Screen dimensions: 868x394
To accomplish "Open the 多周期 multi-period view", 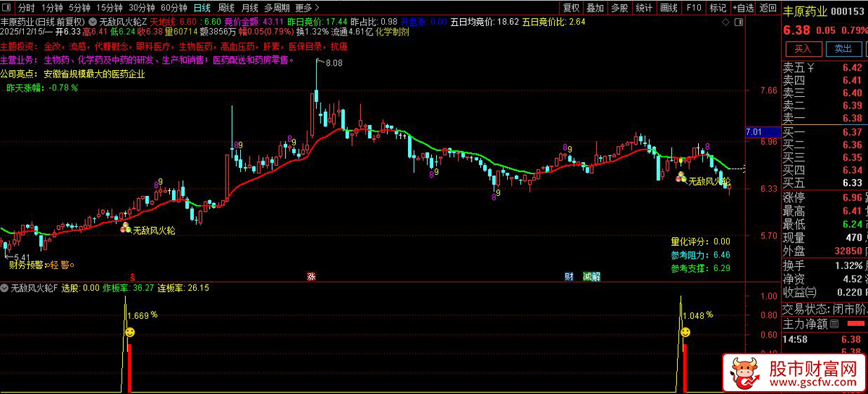I will tap(276, 8).
